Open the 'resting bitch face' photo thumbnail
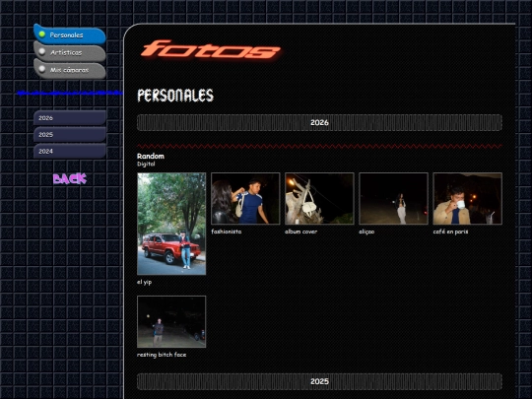Image resolution: width=532 pixels, height=399 pixels. [x=171, y=321]
